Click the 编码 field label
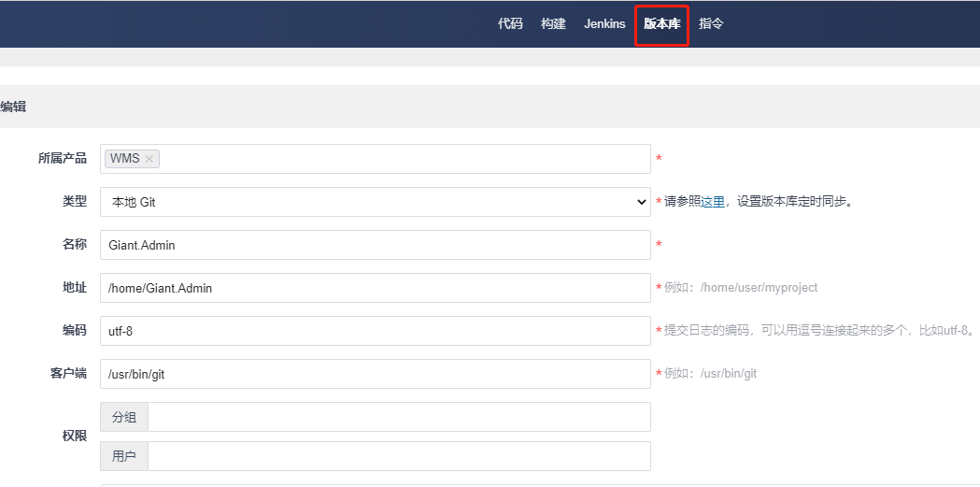Viewport: 980px width, 487px height. [x=75, y=330]
